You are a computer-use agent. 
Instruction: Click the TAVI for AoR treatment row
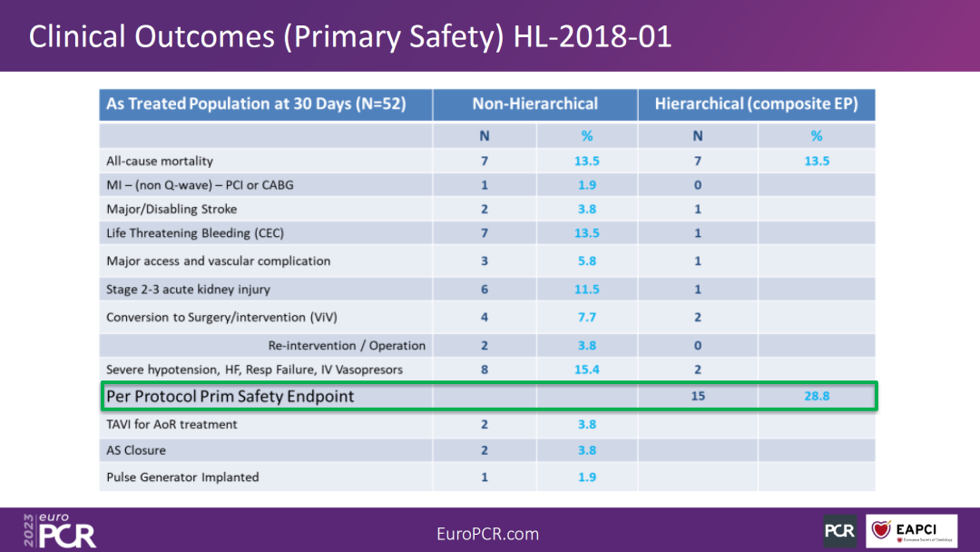tap(487, 425)
